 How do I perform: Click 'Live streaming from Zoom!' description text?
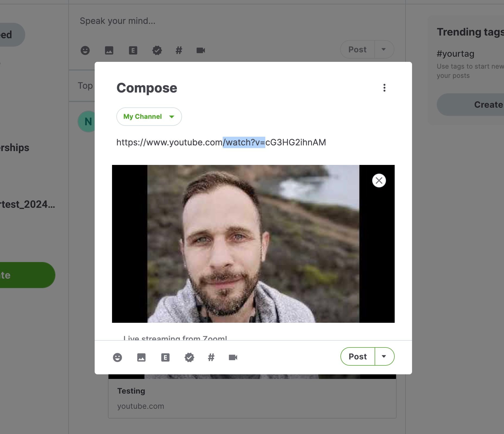[175, 338]
